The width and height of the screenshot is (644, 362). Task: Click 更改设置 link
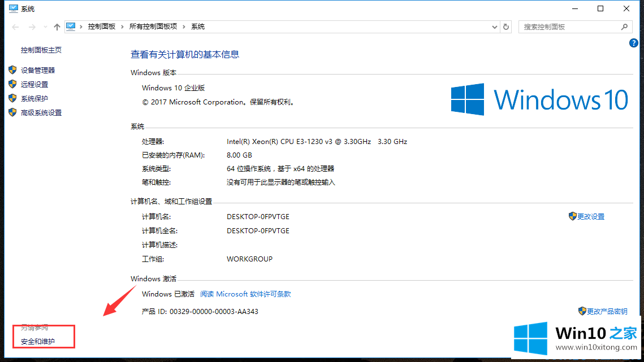[x=591, y=217]
